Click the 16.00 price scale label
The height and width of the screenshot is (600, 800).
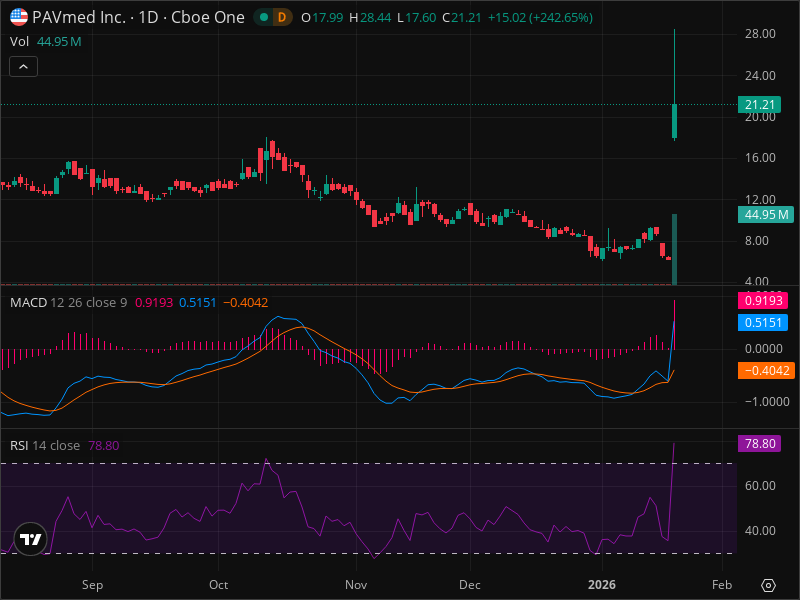click(760, 158)
